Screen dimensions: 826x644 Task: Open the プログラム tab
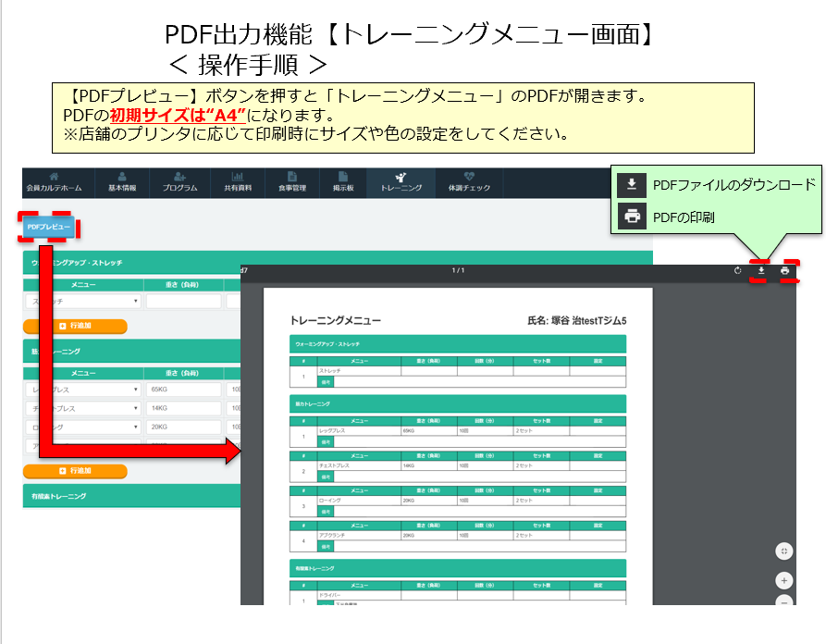click(x=179, y=182)
